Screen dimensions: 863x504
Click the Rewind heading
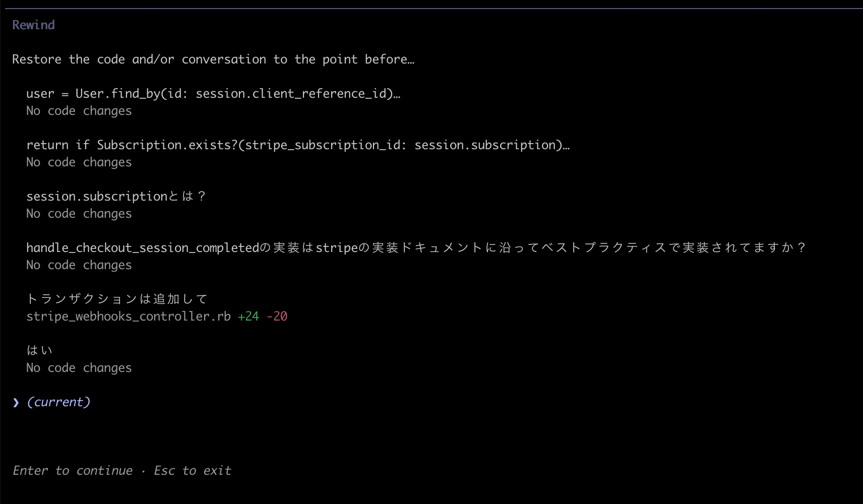(x=33, y=25)
